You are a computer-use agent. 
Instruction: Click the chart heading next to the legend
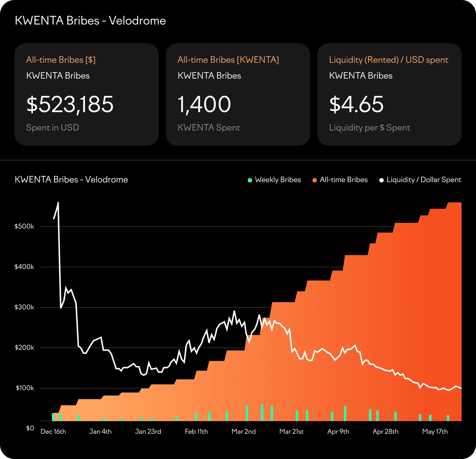coord(71,180)
